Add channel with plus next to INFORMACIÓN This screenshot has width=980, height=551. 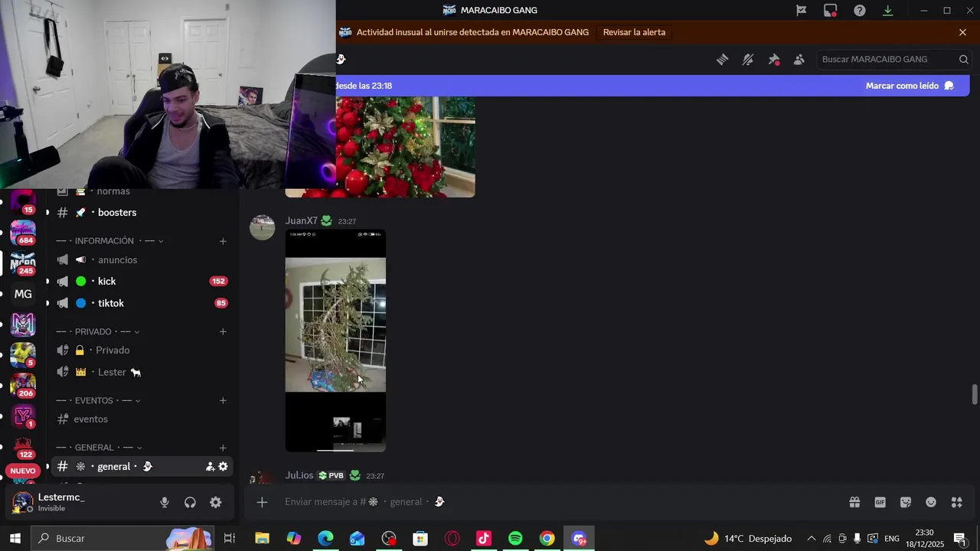click(x=223, y=241)
